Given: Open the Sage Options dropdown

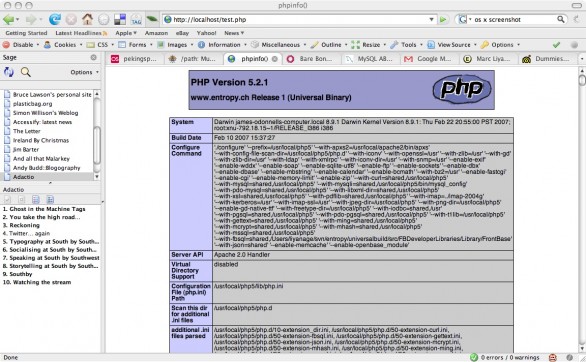Looking at the screenshot, I should pyautogui.click(x=84, y=72).
